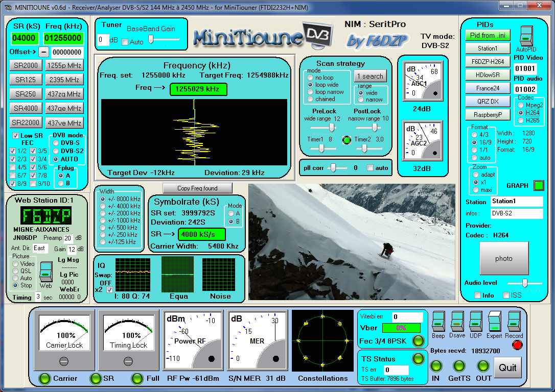Toggle the Expert switch
The width and height of the screenshot is (555, 392).
point(494,321)
